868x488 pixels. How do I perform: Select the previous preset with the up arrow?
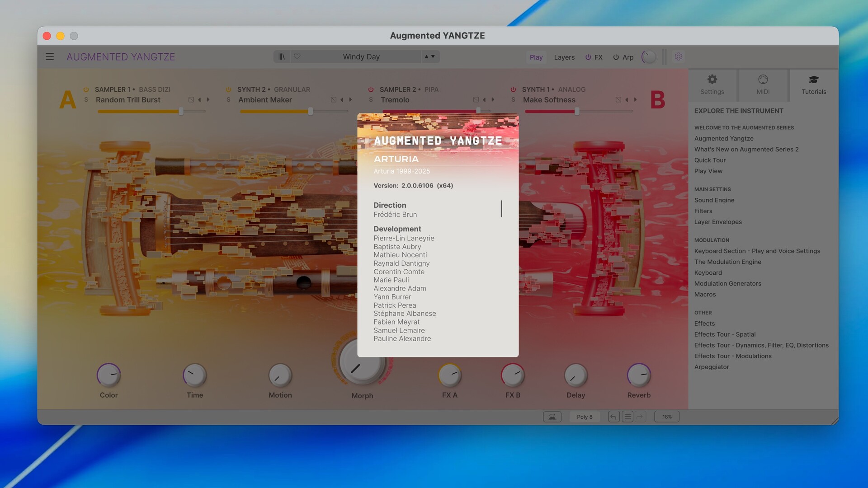tap(426, 56)
